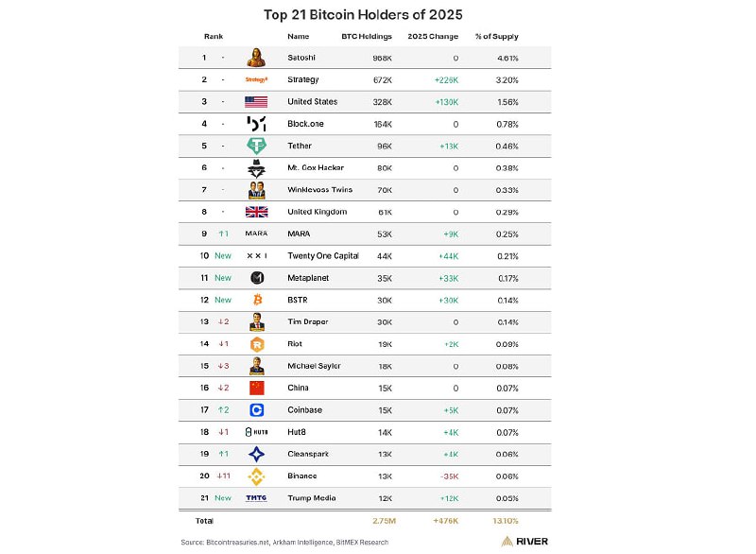This screenshot has height=554, width=756.
Task: Select the Binance logo icon
Action: (x=256, y=476)
